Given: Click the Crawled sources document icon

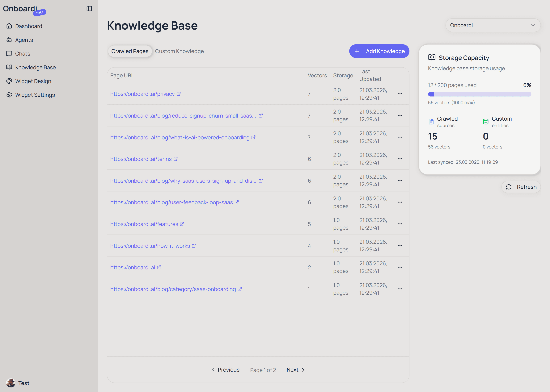Looking at the screenshot, I should [x=431, y=121].
